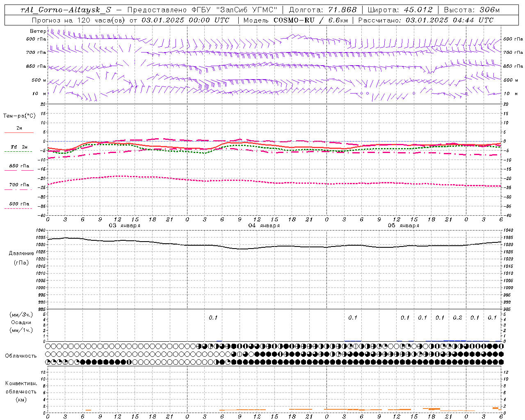
Task: Click the right-side 500 гПа wind label
Action: (513, 39)
